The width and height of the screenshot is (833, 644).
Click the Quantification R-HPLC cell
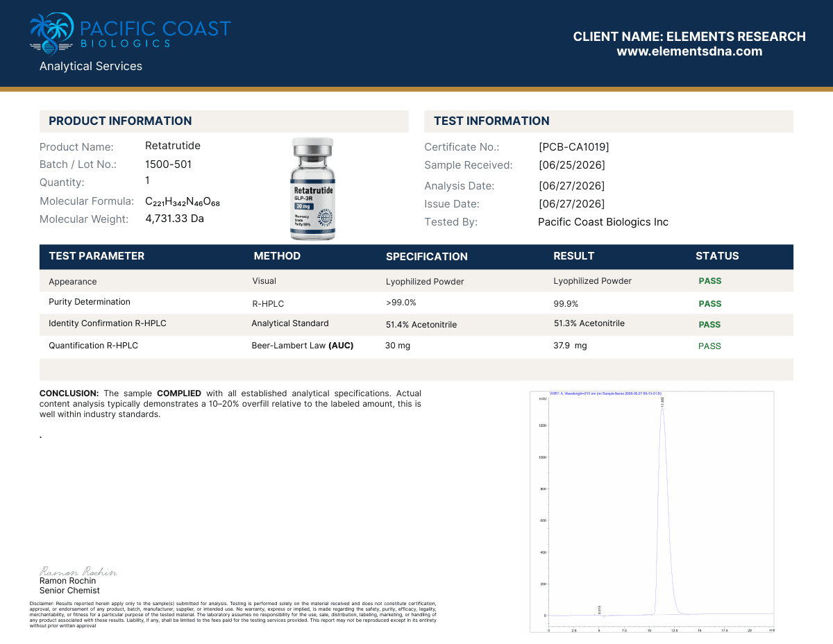click(93, 346)
